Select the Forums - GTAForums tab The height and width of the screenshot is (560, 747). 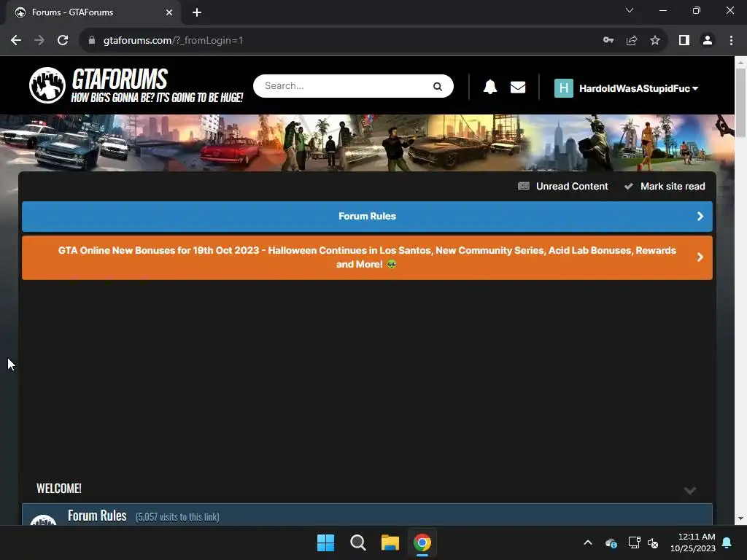tap(94, 12)
